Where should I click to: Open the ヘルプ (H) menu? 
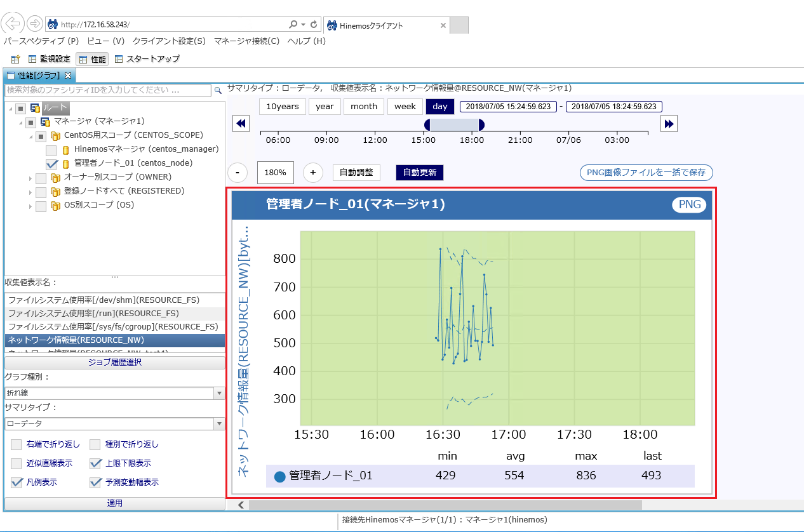coord(306,41)
